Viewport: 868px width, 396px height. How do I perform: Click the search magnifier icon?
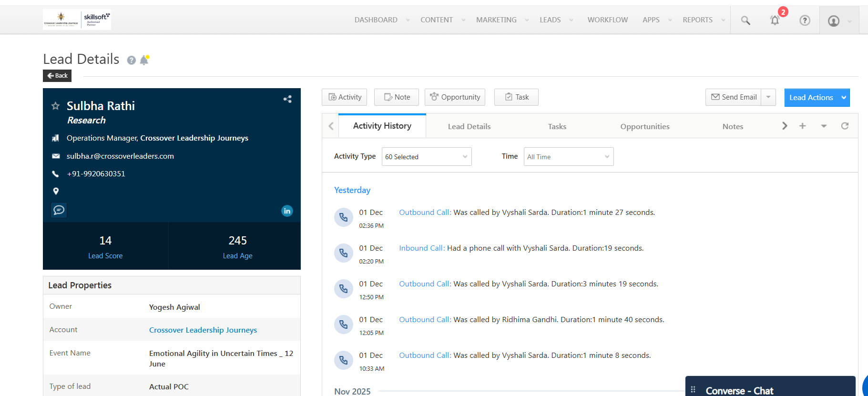click(745, 20)
